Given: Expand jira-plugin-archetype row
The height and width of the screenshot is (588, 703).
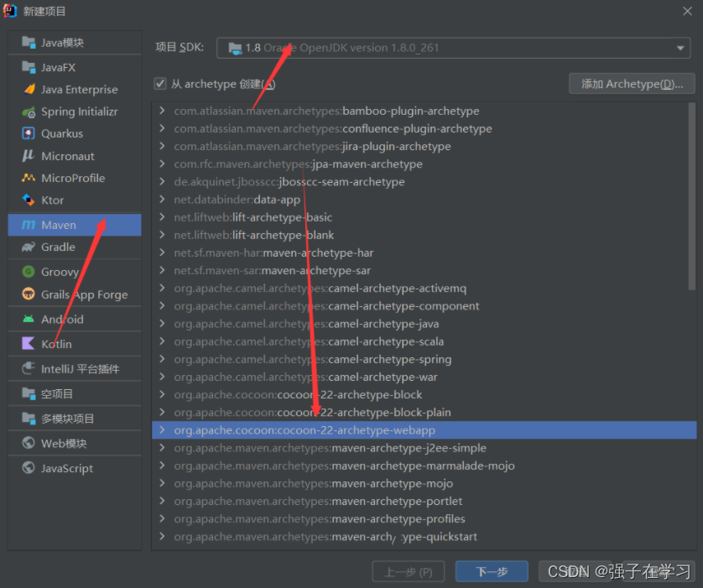Looking at the screenshot, I should coord(162,146).
